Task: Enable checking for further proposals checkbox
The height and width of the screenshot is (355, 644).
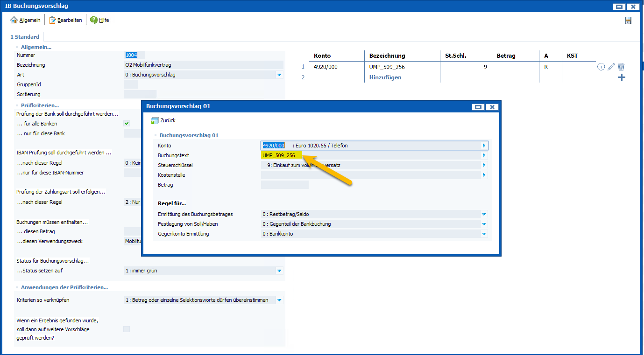Action: 127,329
